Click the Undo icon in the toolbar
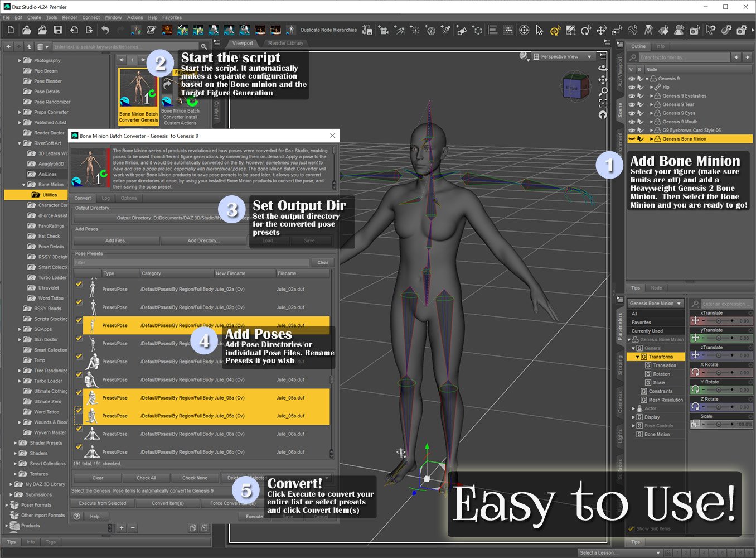Image resolution: width=756 pixels, height=558 pixels. [106, 30]
